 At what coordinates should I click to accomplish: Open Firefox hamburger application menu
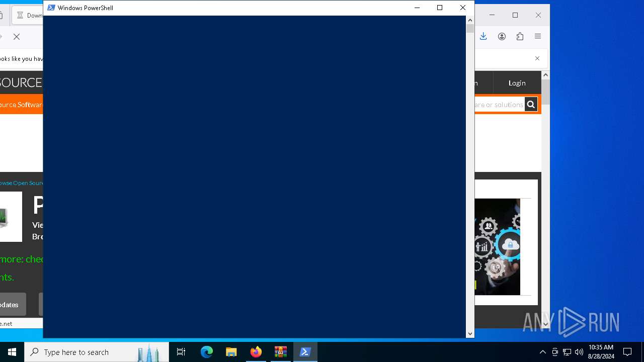[538, 36]
